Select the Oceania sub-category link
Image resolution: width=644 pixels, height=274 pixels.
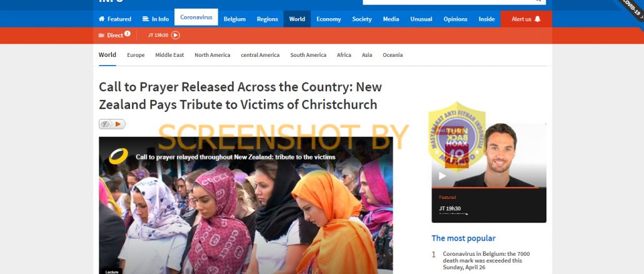tap(393, 55)
